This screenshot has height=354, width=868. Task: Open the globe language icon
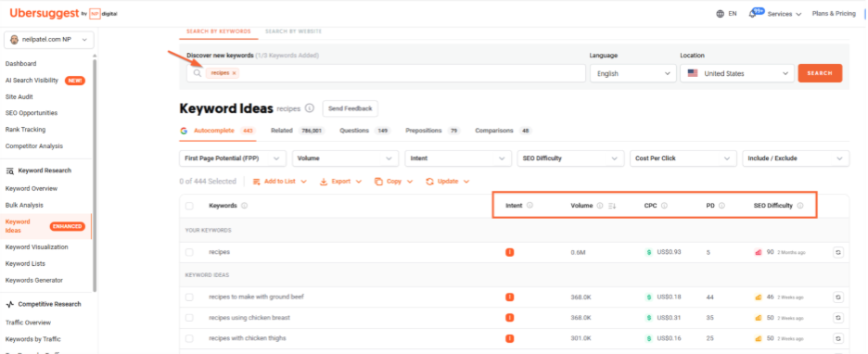tap(721, 14)
